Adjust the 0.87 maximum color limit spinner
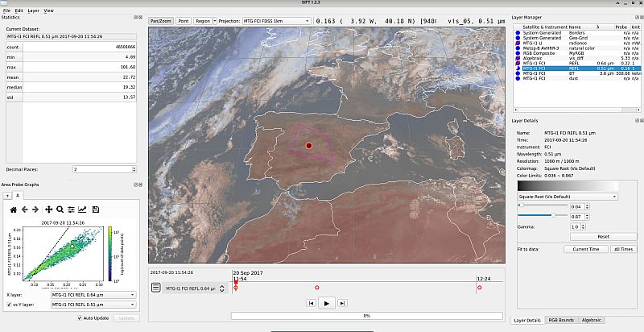The height and width of the screenshot is (332, 644). (587, 217)
